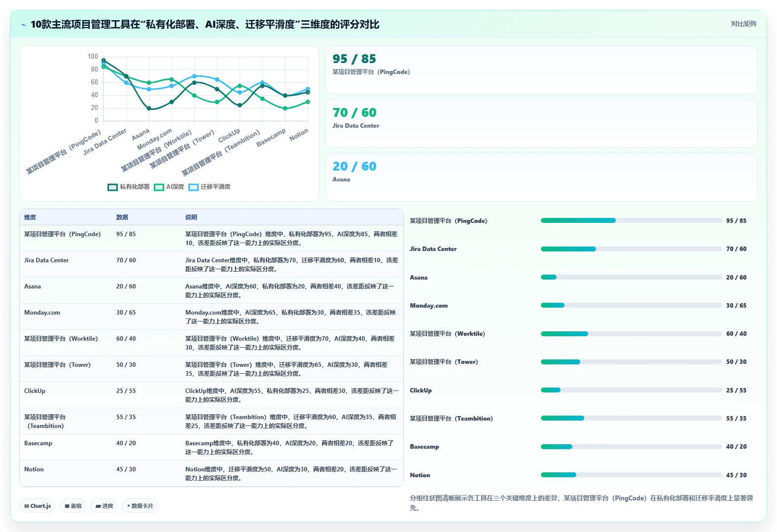Viewport: 777px width, 532px height.
Task: Click the blue icon beside the dashboard title
Action: (x=23, y=25)
